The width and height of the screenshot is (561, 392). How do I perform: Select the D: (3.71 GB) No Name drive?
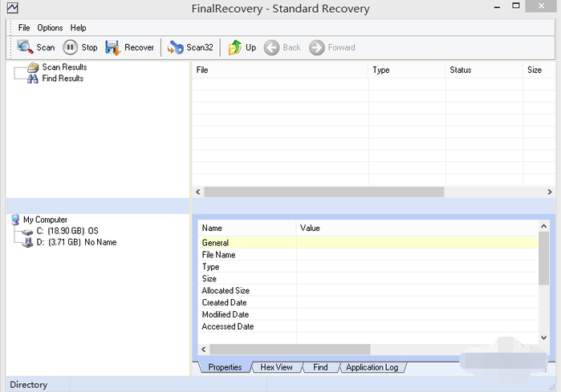[76, 243]
